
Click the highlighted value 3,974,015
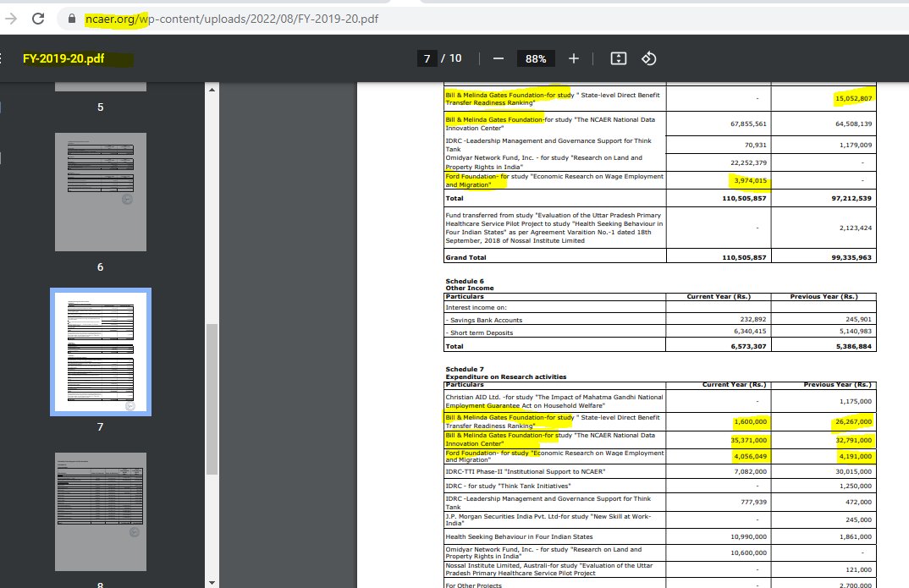750,181
